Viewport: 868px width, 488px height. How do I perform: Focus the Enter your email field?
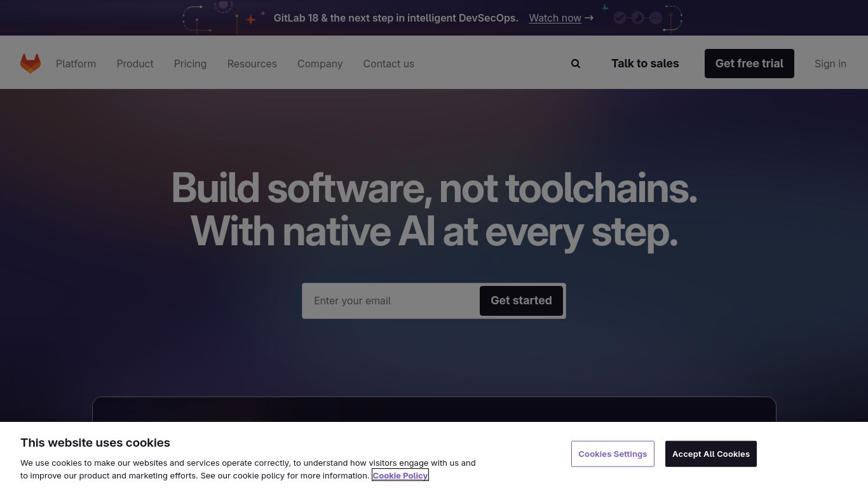pos(391,301)
